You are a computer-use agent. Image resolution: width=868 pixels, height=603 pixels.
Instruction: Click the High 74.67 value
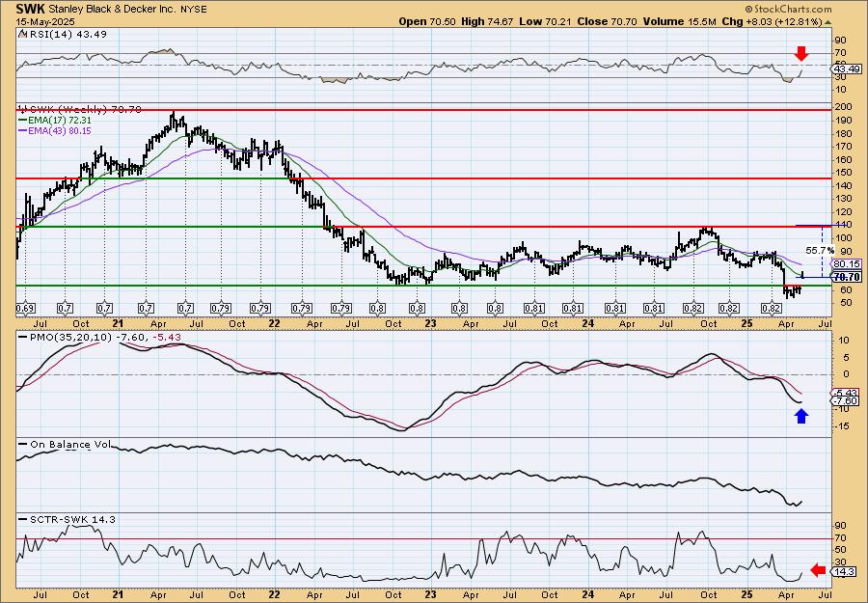pyautogui.click(x=487, y=21)
